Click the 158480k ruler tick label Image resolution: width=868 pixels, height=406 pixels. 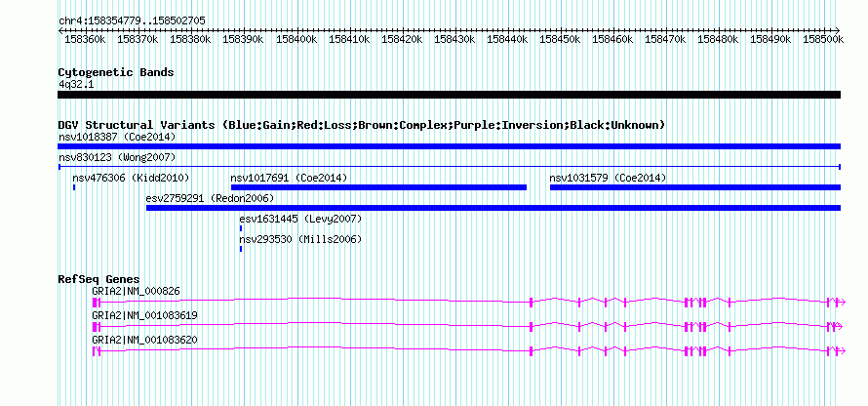pos(716,39)
